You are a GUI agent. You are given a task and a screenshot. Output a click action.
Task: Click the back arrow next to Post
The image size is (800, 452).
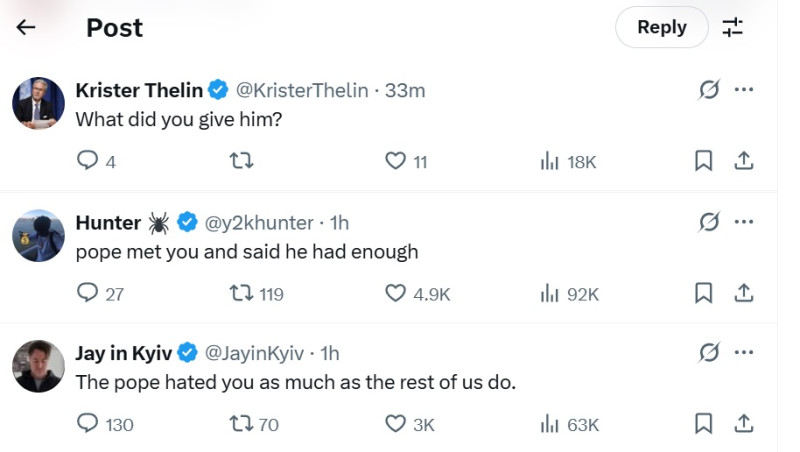26,27
